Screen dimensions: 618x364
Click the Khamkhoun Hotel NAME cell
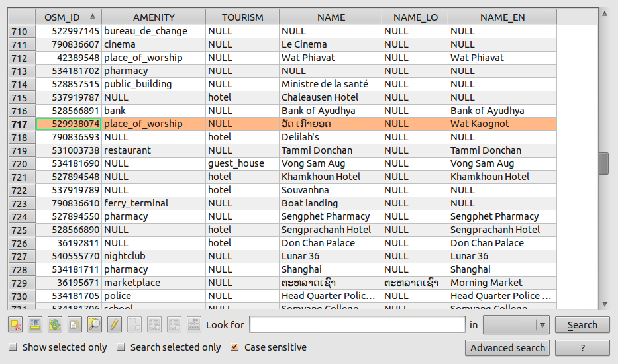pos(331,177)
